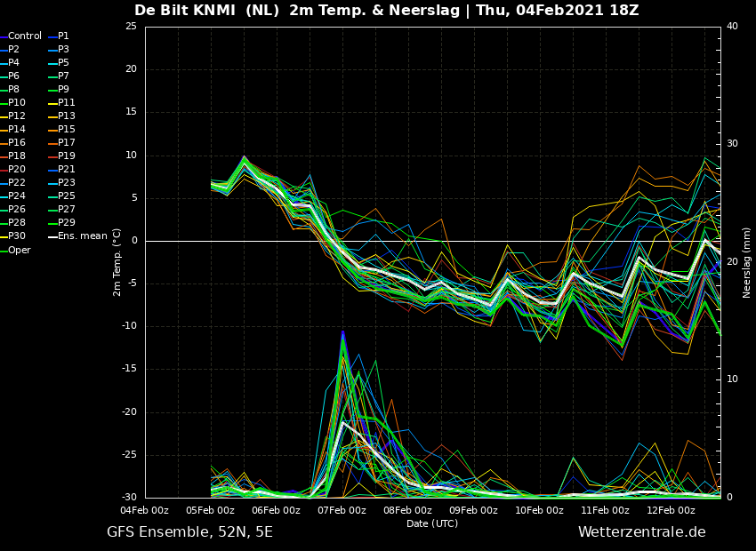Select the 'P22' legend entry

point(13,182)
